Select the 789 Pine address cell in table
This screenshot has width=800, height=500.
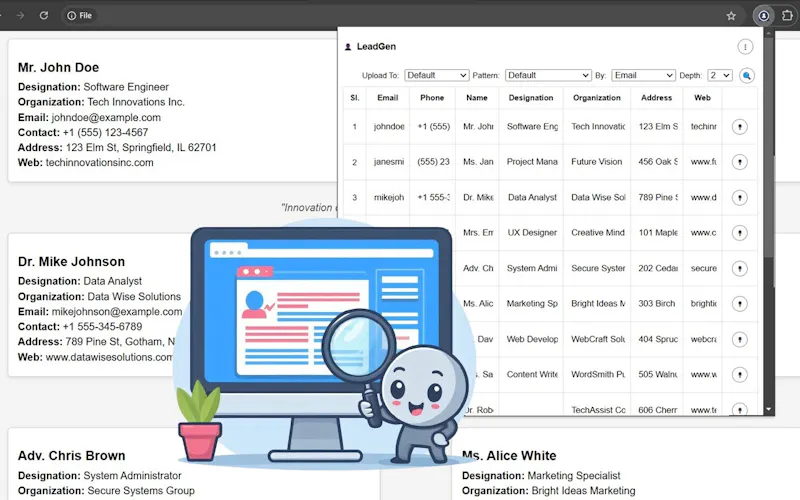657,197
